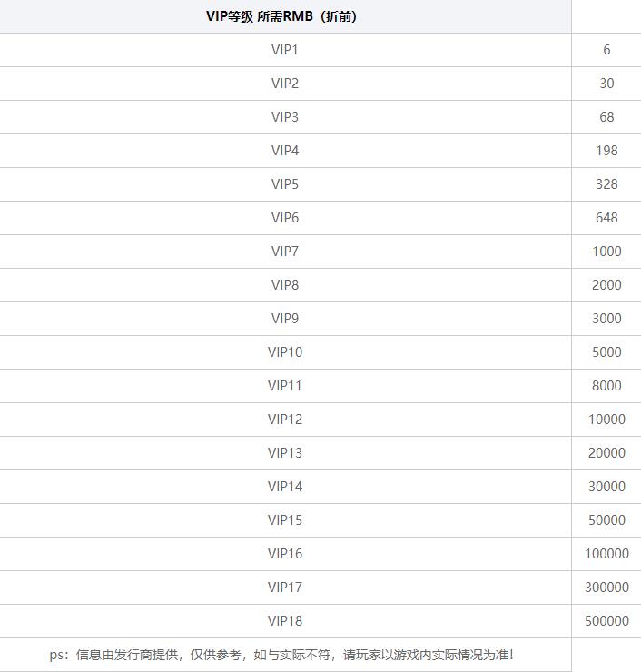
Task: Click the VIP3 level cell
Action: [285, 117]
